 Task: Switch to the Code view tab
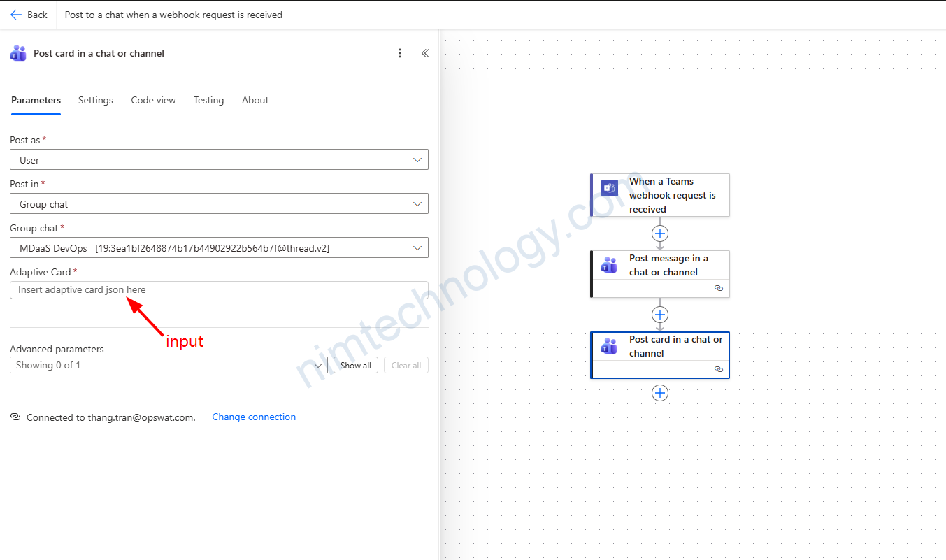click(153, 100)
